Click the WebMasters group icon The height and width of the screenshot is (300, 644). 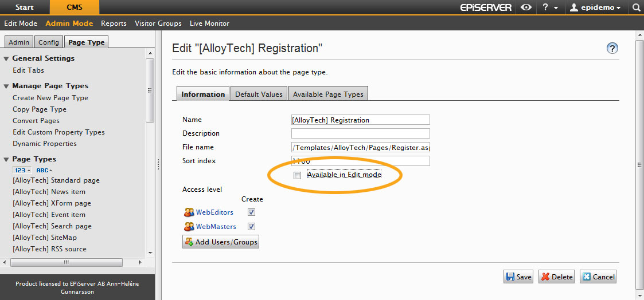[189, 227]
